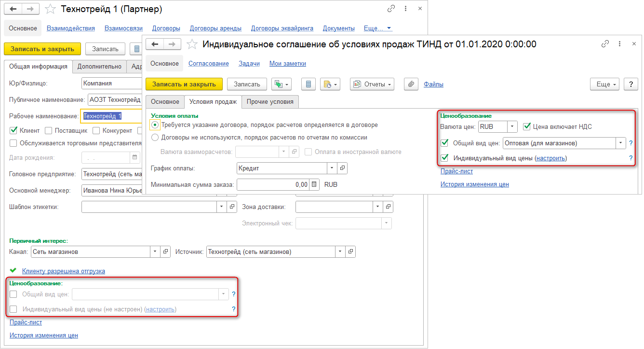Screen dimensions: 644x349
Task: Show help for Индивидуальный вид цены in agreement
Action: [631, 158]
